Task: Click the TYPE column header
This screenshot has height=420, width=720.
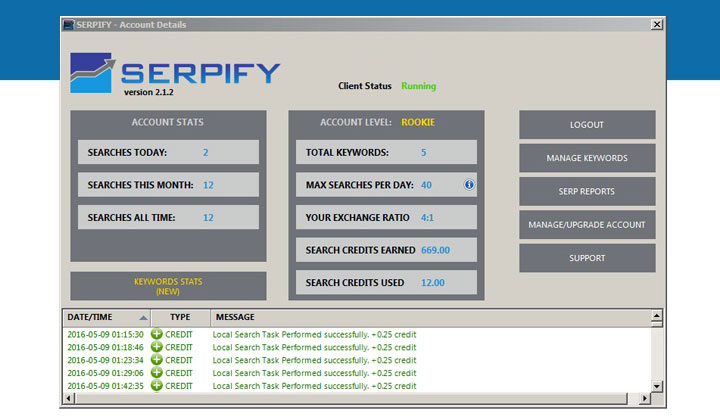Action: coord(180,317)
